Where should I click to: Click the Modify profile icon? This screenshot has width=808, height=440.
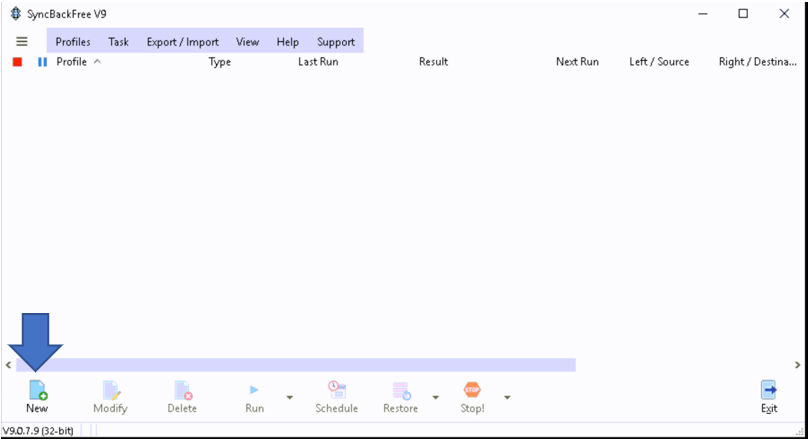point(110,390)
